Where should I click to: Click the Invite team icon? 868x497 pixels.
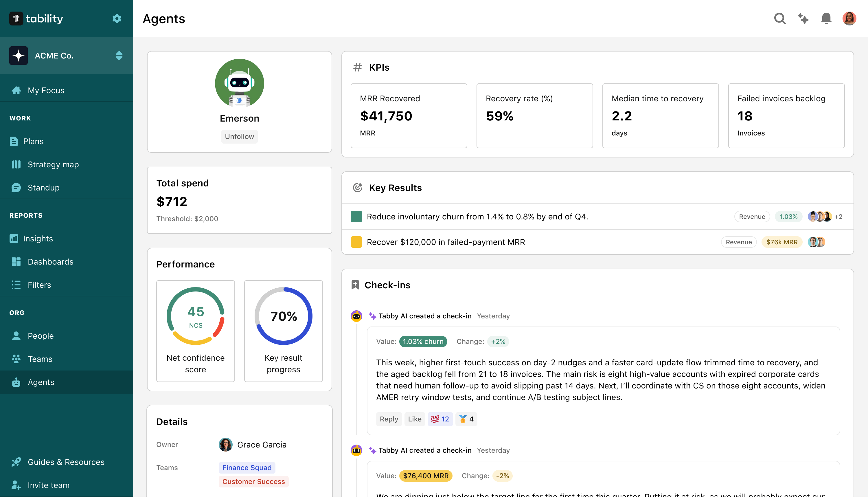(16, 485)
